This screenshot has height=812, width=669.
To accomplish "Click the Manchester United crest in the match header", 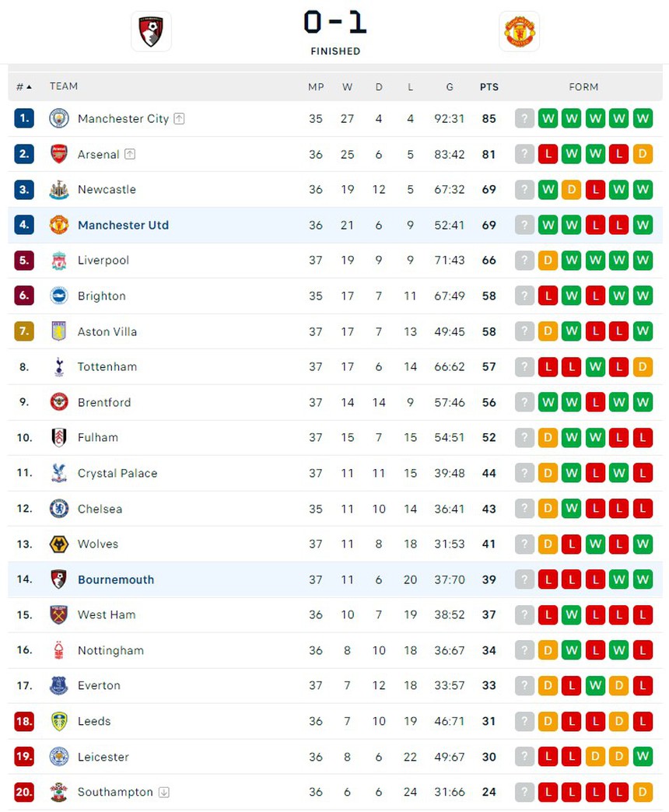I will (x=519, y=32).
